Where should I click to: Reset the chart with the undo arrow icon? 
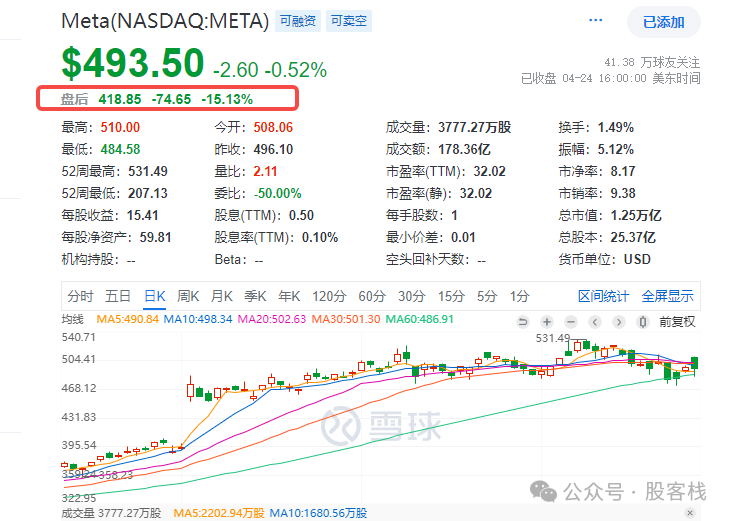[523, 322]
